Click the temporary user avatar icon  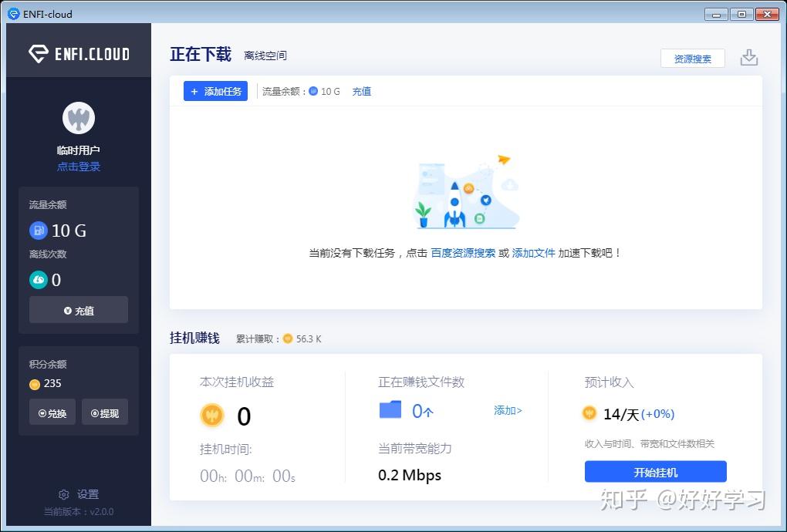(x=78, y=118)
